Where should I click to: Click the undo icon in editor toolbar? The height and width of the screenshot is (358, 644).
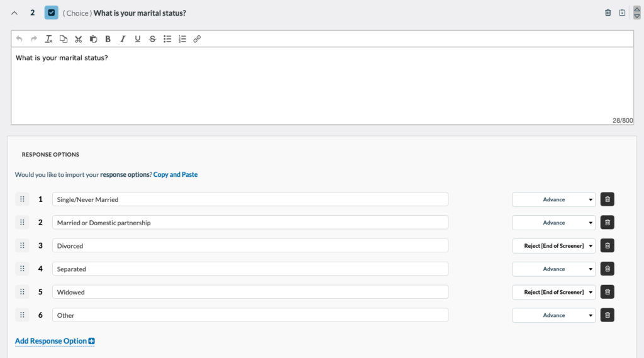point(19,39)
